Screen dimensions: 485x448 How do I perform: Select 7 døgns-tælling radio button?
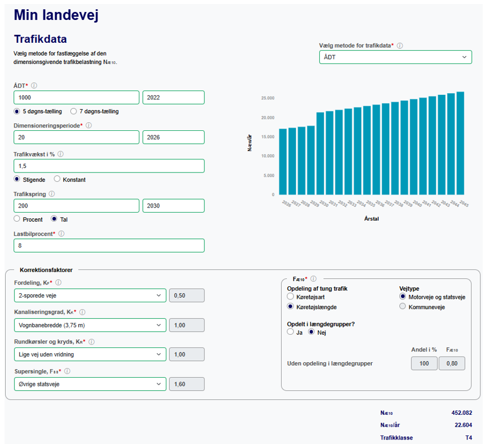tap(74, 111)
